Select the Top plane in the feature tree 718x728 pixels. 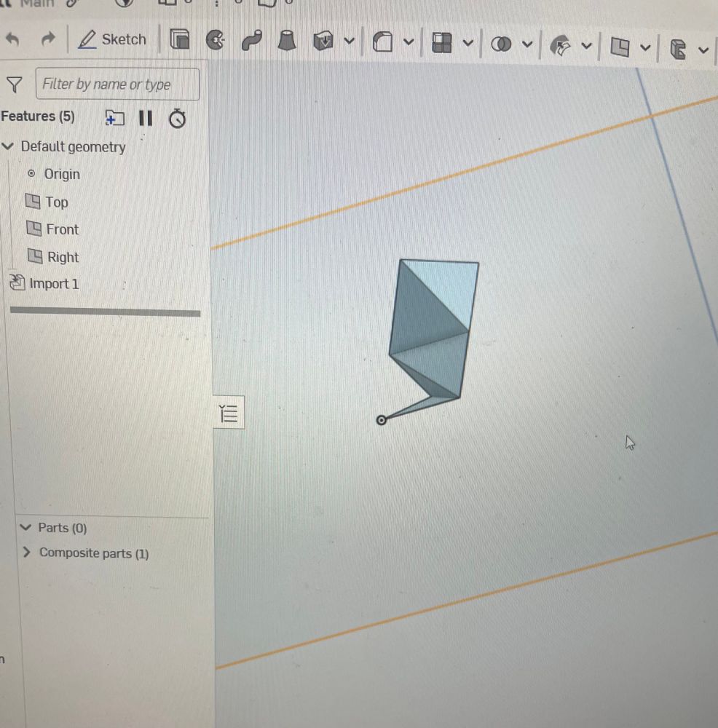tap(58, 202)
